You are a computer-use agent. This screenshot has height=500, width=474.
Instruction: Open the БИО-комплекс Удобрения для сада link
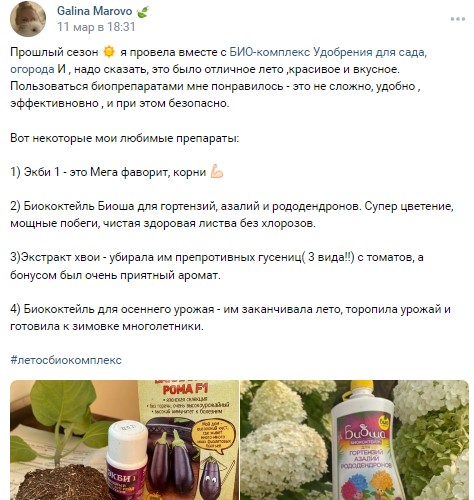tap(328, 52)
